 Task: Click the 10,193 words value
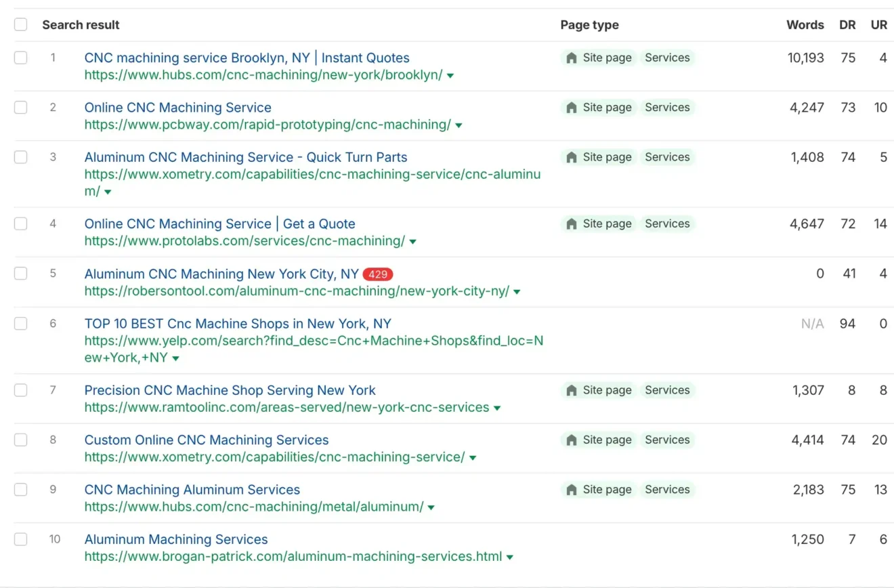[x=806, y=58]
